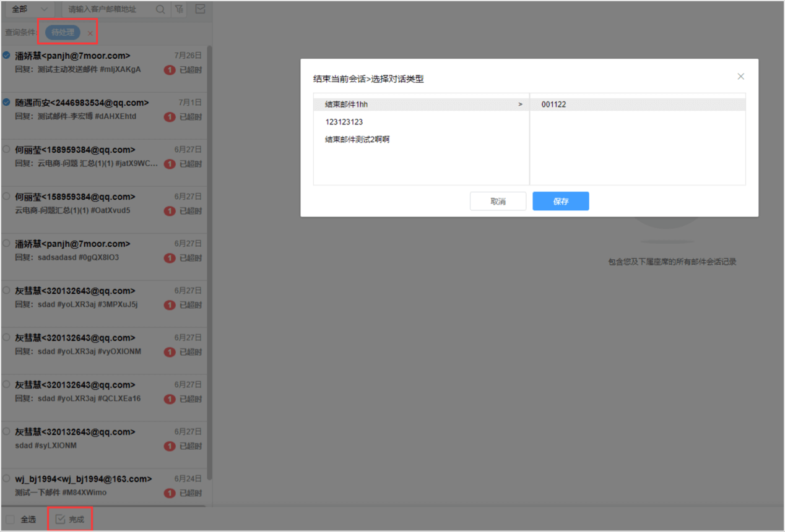
Task: Tick the 全选 checkbox
Action: (10, 520)
